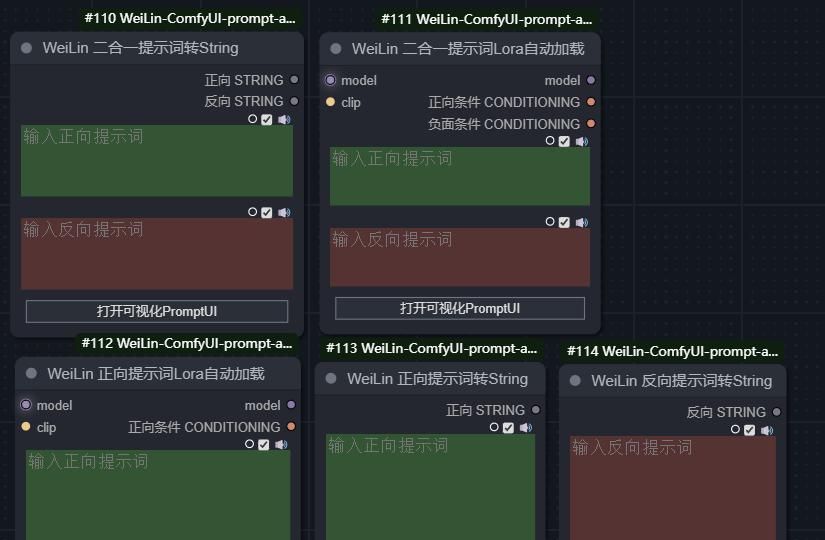Viewport: 825px width, 540px height.
Task: Toggle checkbox above negative prompt in node #110
Action: (x=267, y=213)
